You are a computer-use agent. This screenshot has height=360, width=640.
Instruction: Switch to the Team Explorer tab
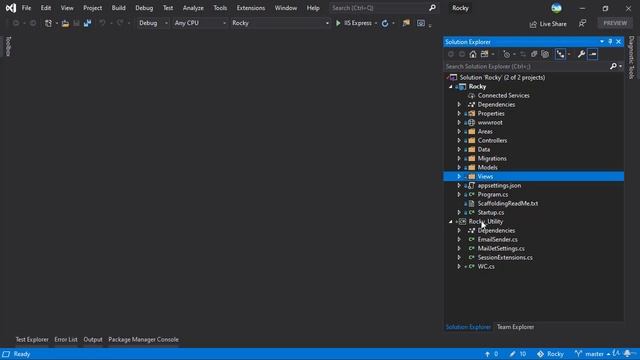[x=515, y=327]
